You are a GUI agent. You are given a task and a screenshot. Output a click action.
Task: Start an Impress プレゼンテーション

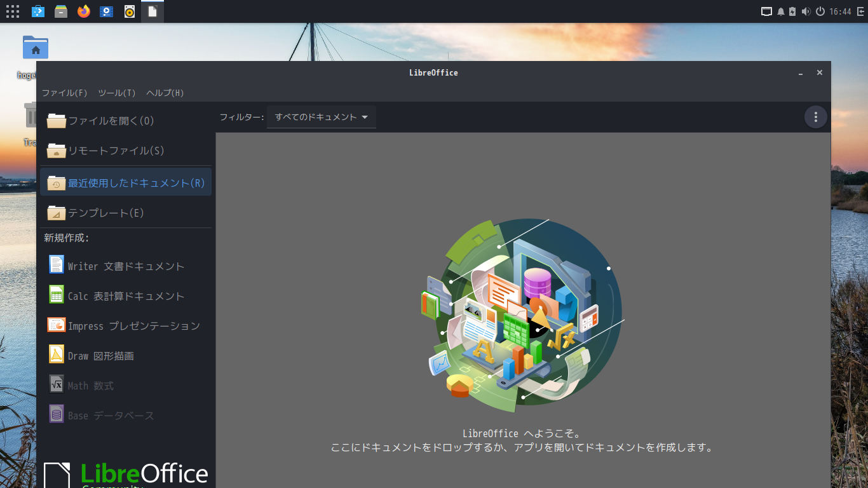coord(133,325)
